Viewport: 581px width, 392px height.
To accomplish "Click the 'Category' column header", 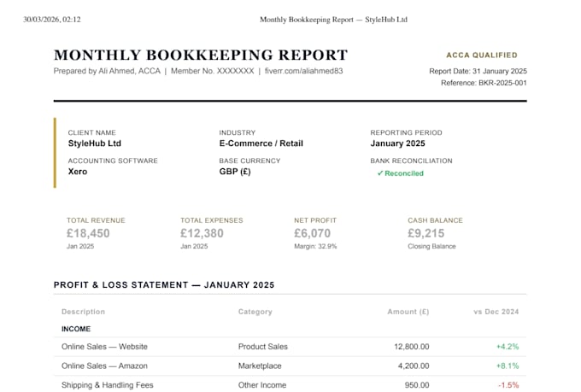I will [255, 312].
